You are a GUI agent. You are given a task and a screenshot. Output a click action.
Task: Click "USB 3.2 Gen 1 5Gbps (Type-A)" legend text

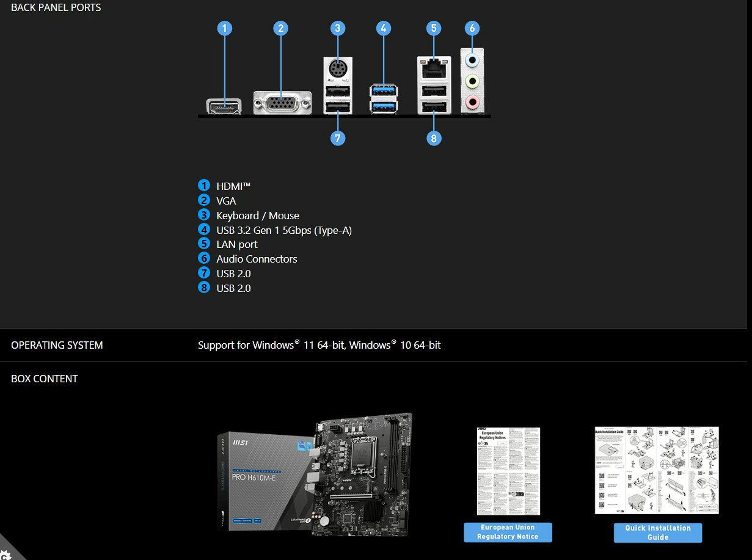(284, 230)
